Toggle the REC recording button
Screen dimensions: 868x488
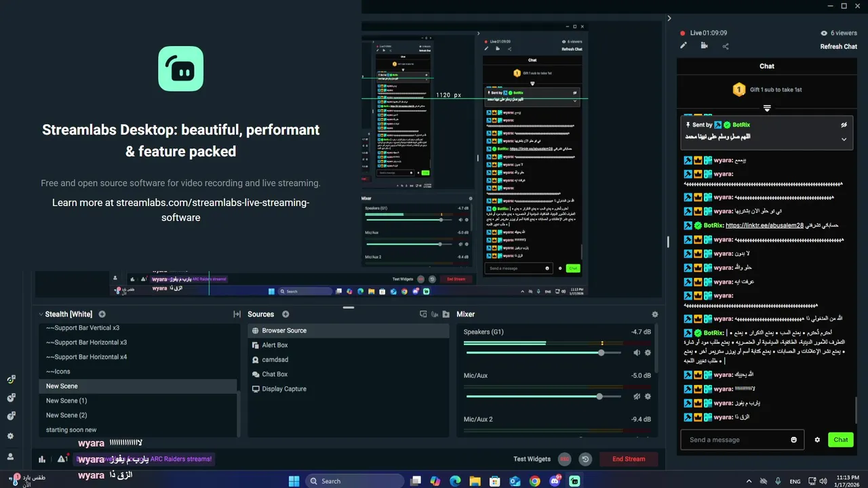(x=564, y=459)
